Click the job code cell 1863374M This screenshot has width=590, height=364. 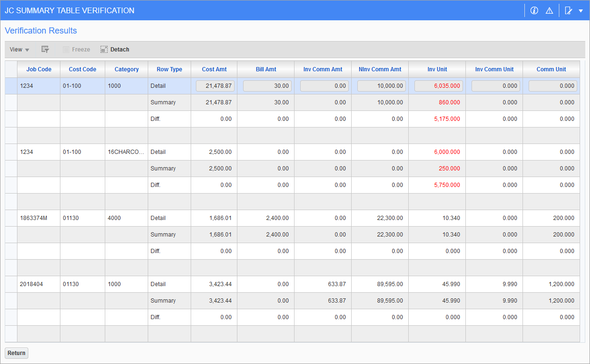[x=39, y=218]
